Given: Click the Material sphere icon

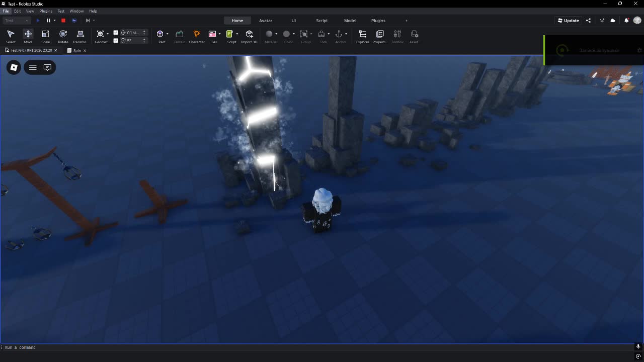Looking at the screenshot, I should pyautogui.click(x=269, y=34).
